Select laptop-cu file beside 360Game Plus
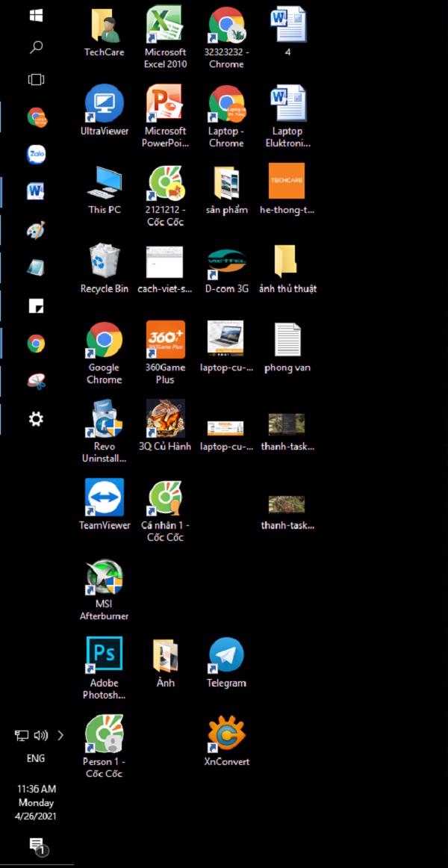 [226, 346]
